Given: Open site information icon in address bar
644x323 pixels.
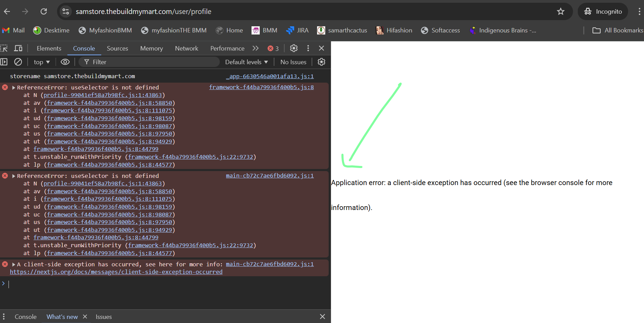Looking at the screenshot, I should (66, 12).
